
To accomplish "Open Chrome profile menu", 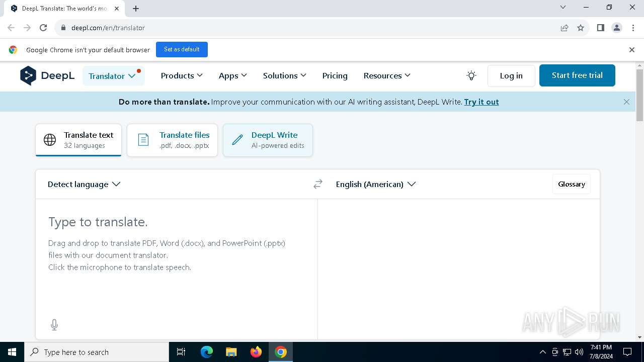I will pyautogui.click(x=617, y=28).
